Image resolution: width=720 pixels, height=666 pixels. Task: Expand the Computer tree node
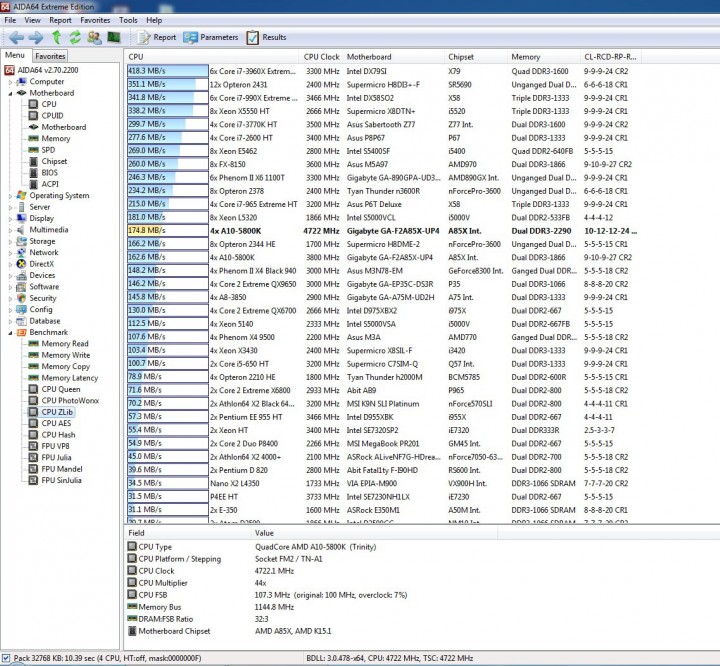pyautogui.click(x=10, y=82)
